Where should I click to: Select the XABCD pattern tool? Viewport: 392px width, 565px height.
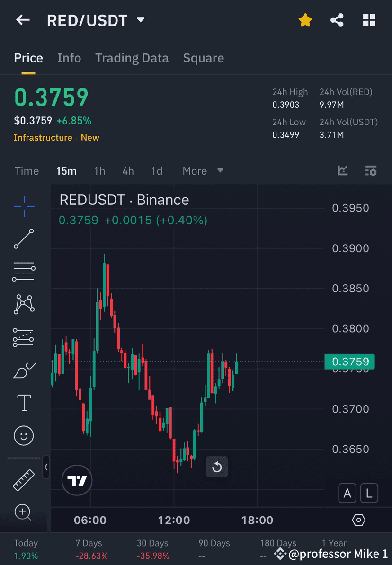coord(24,304)
